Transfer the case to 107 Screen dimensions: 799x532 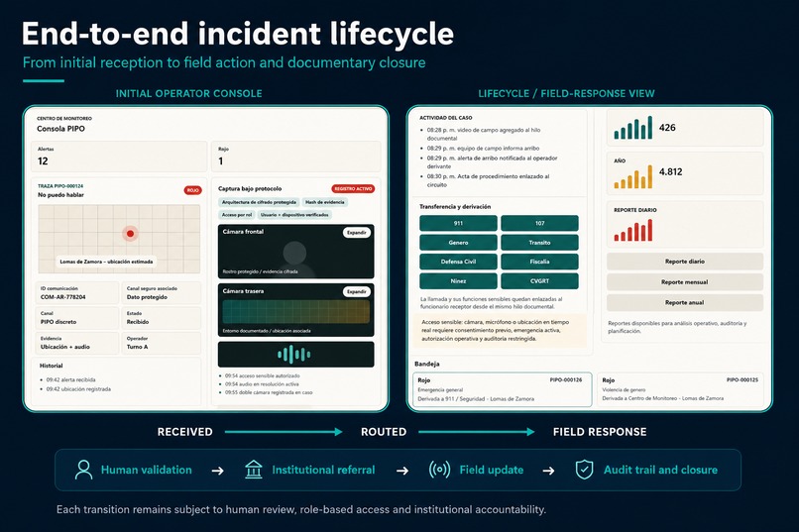539,223
